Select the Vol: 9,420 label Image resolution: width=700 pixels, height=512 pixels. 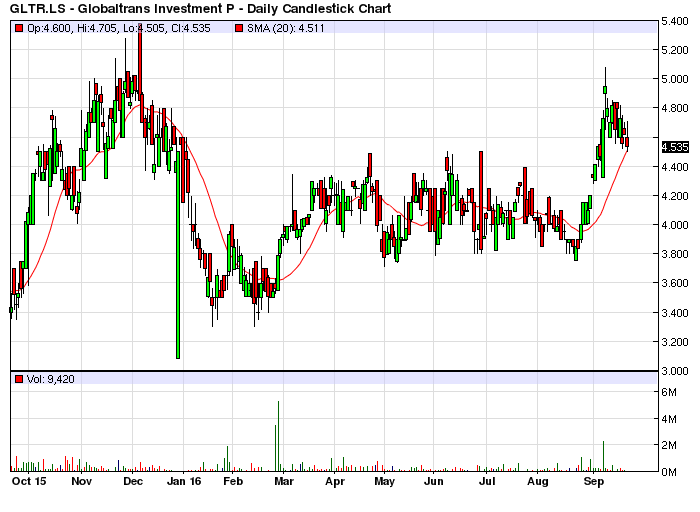(50, 379)
